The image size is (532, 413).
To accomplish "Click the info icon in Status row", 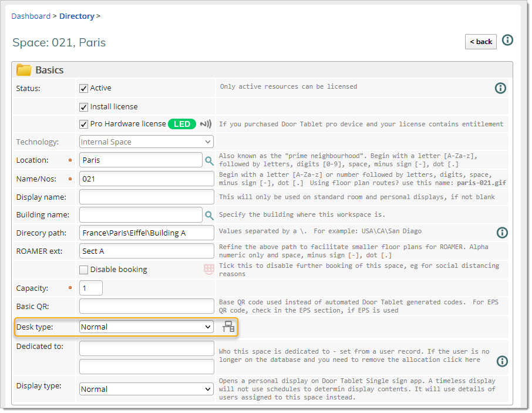I will tap(500, 88).
